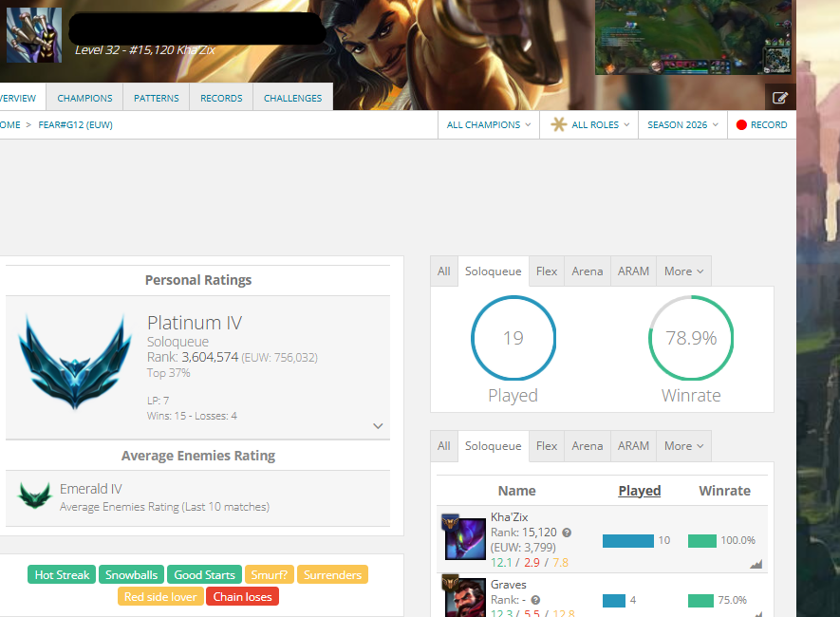840x617 pixels.
Task: Sort champion table by Played
Action: pos(639,491)
